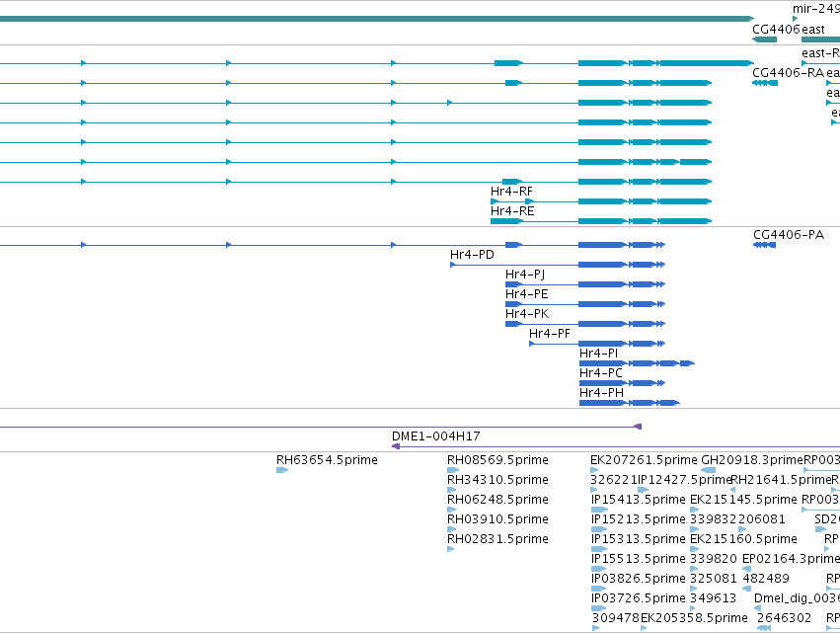Click the IP15313.5prime EST label
This screenshot has height=633, width=840.
coord(639,538)
